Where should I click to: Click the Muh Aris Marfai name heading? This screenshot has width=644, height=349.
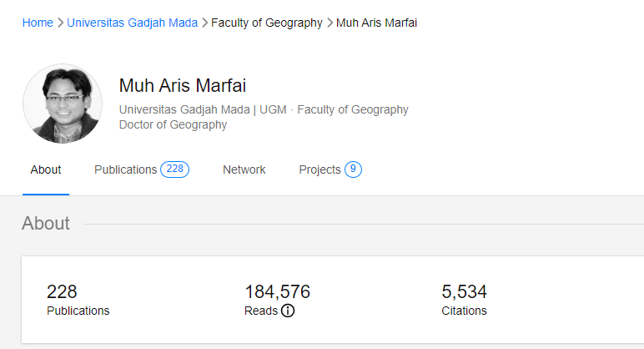pos(183,86)
